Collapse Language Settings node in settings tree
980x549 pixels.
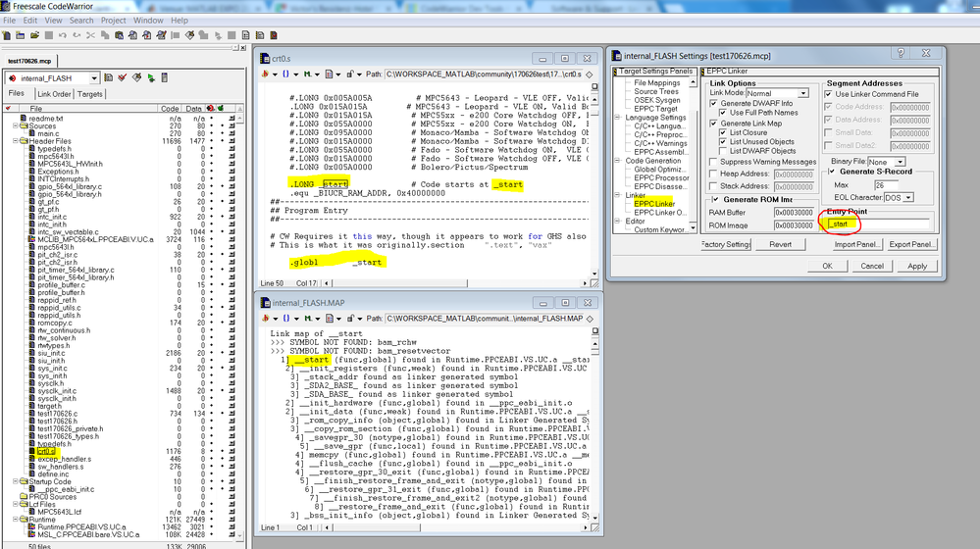click(617, 118)
